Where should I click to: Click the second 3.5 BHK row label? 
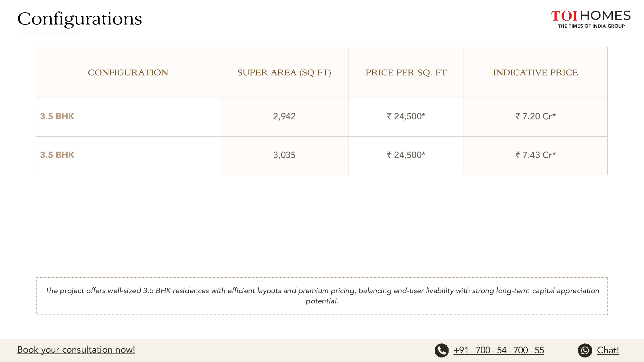[57, 155]
